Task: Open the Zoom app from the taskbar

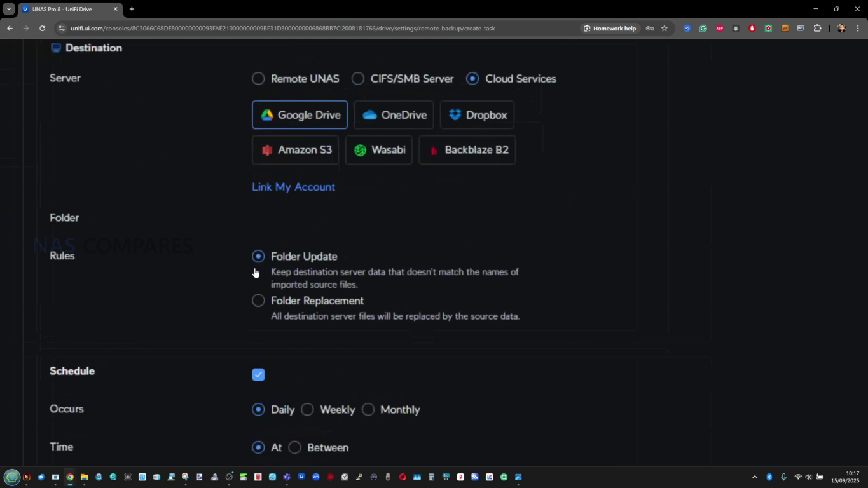Action: click(316, 477)
